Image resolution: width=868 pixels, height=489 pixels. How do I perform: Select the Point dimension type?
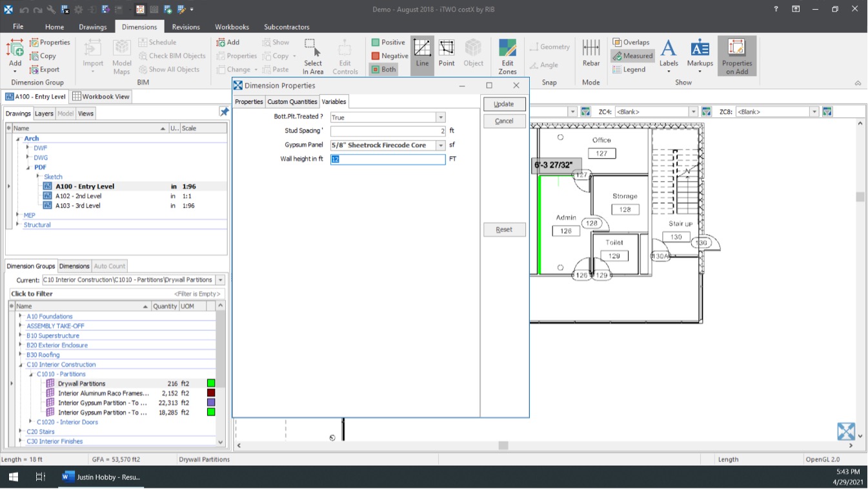pos(447,54)
